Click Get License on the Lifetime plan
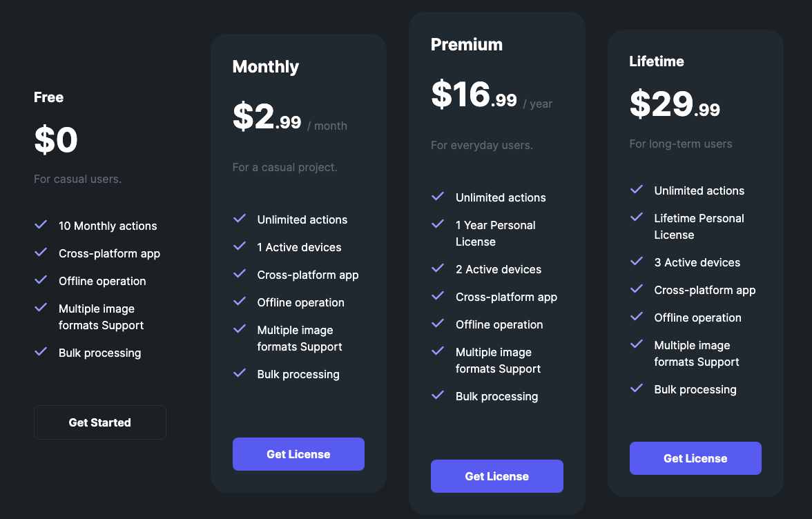This screenshot has width=812, height=519. pos(695,458)
